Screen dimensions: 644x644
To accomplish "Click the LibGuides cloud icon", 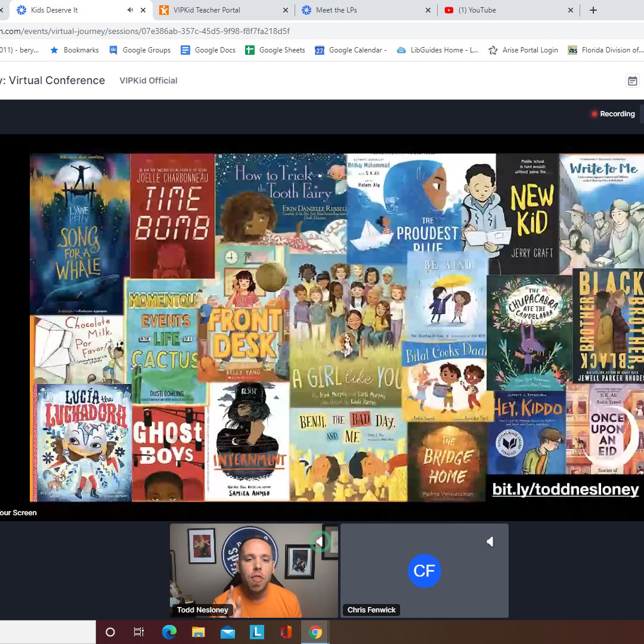I will coord(401,50).
